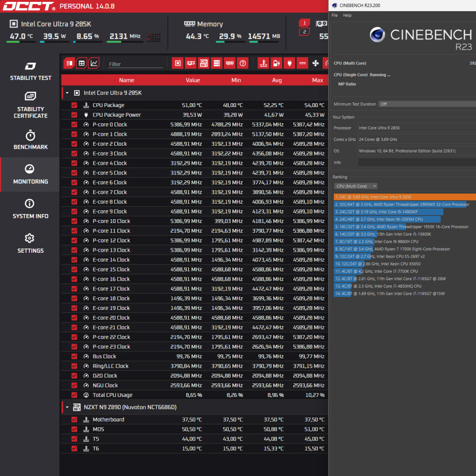This screenshot has height=476, width=476.
Task: Sort the sensor table by Min column
Action: [x=236, y=80]
